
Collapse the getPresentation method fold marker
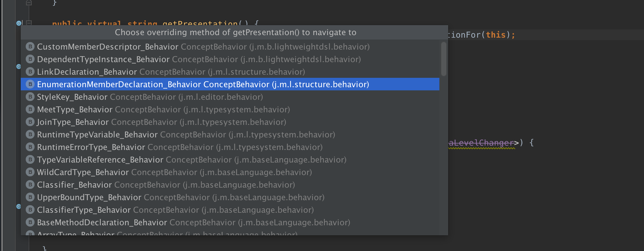point(29,23)
